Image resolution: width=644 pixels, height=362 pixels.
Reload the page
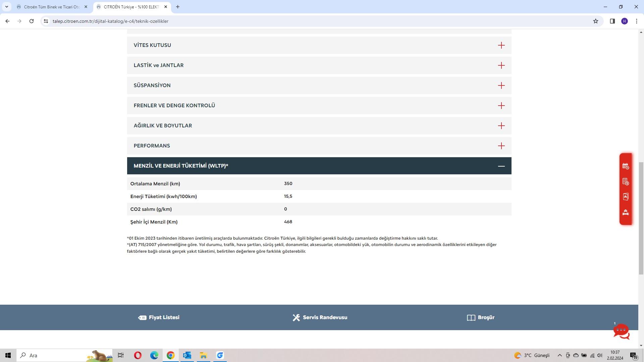(x=32, y=21)
